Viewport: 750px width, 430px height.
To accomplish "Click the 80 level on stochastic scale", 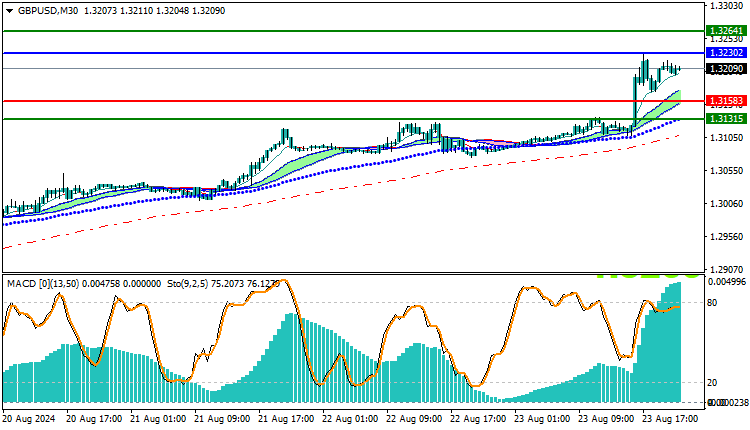I will click(x=712, y=303).
